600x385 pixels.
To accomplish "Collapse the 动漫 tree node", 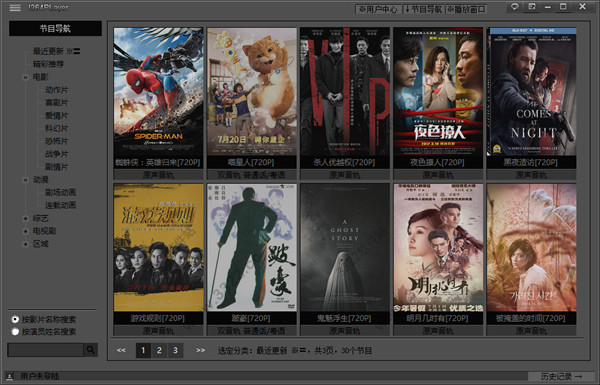I will pos(26,180).
